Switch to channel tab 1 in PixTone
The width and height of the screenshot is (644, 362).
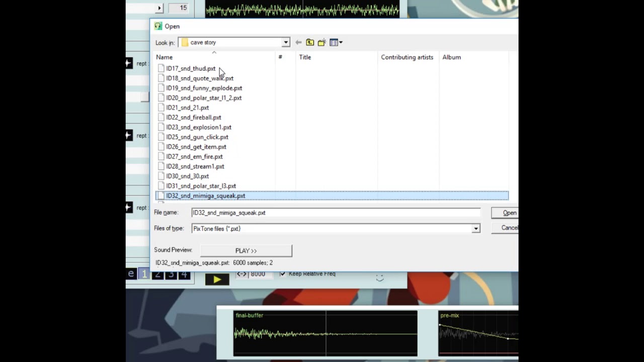144,274
